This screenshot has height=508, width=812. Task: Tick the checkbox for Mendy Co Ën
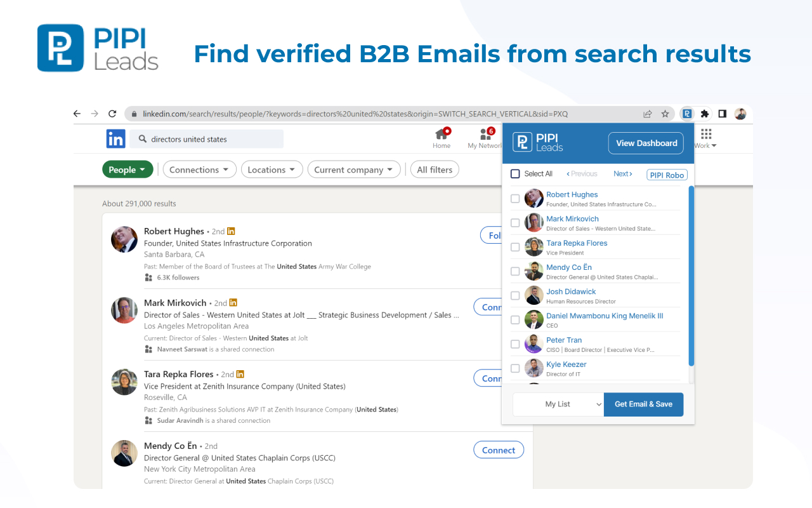point(514,271)
